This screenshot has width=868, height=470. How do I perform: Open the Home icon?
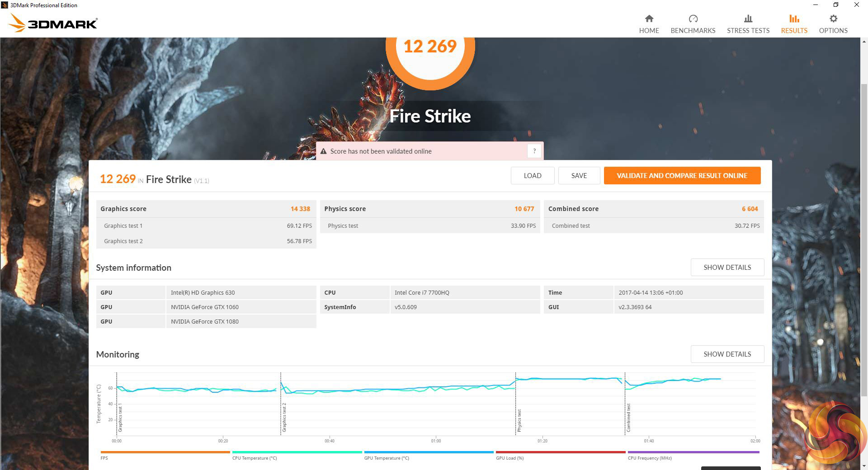pos(649,19)
